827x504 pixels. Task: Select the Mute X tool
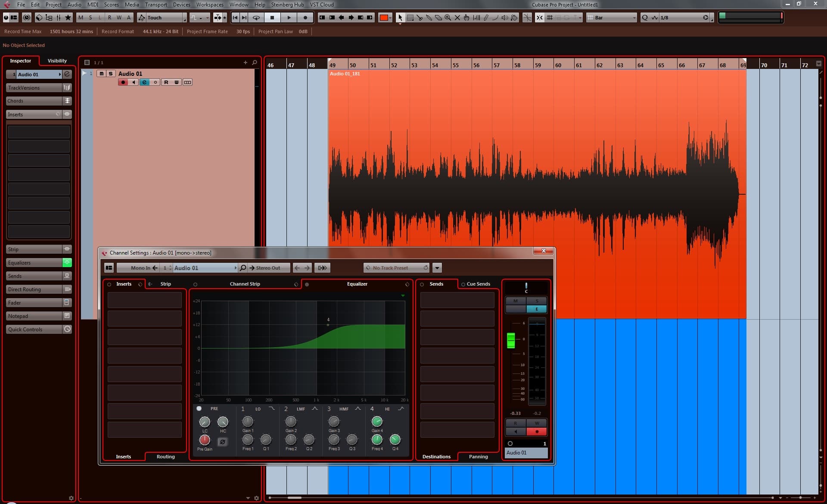[x=457, y=18]
